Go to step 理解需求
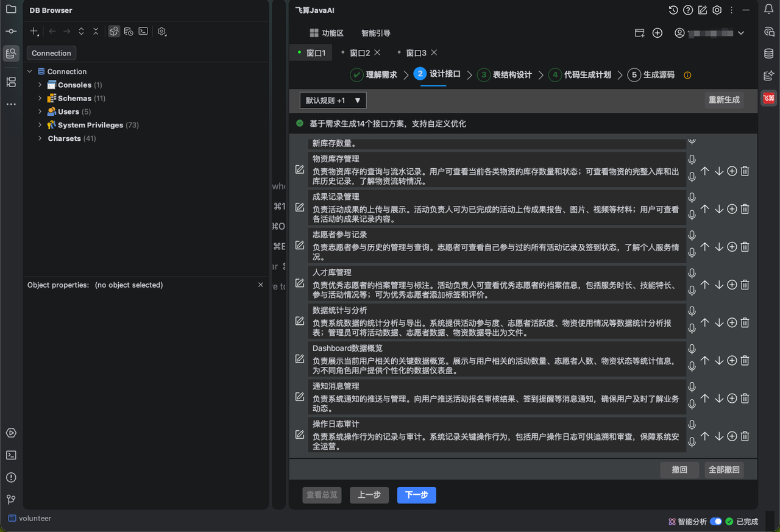This screenshot has height=532, width=780. click(374, 75)
